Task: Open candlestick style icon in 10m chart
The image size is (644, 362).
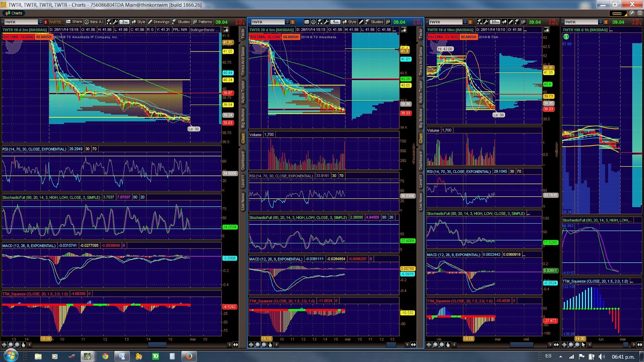Action: click(x=504, y=22)
